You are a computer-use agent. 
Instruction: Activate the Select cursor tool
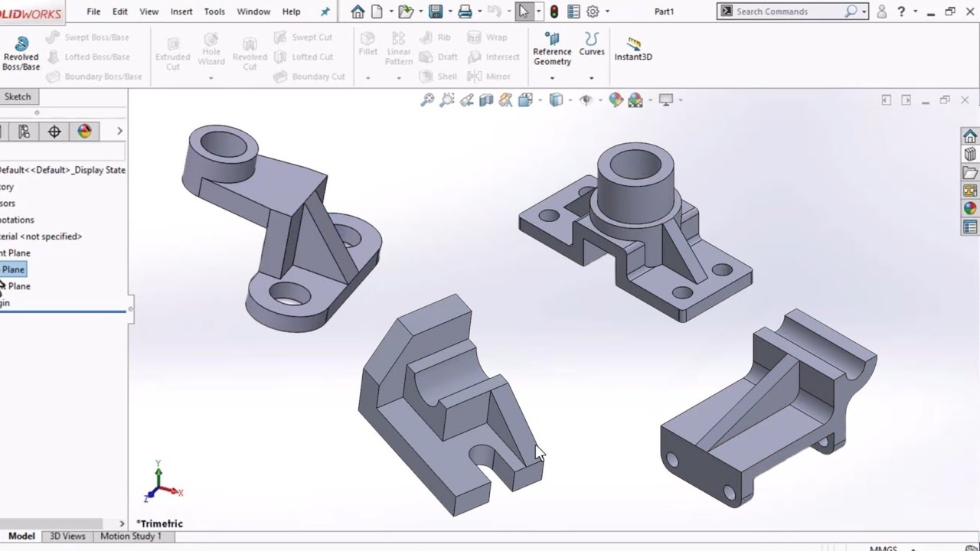click(524, 11)
